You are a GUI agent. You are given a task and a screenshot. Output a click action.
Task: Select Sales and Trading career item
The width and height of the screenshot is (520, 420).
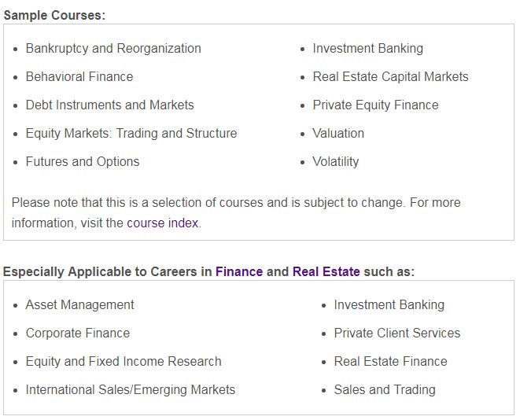pyautogui.click(x=385, y=390)
